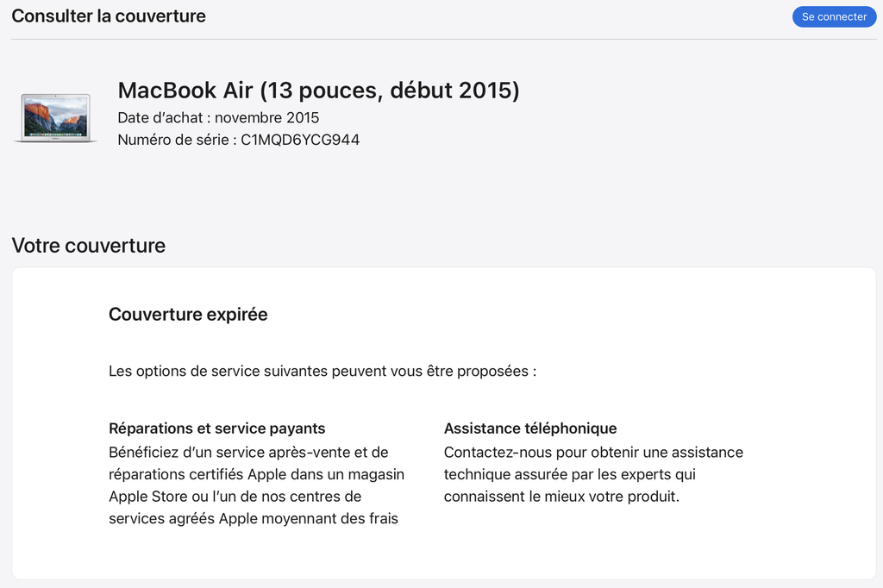Click the Date d'achat novembre 2015 line
Image resolution: width=883 pixels, height=588 pixels.
tap(218, 118)
